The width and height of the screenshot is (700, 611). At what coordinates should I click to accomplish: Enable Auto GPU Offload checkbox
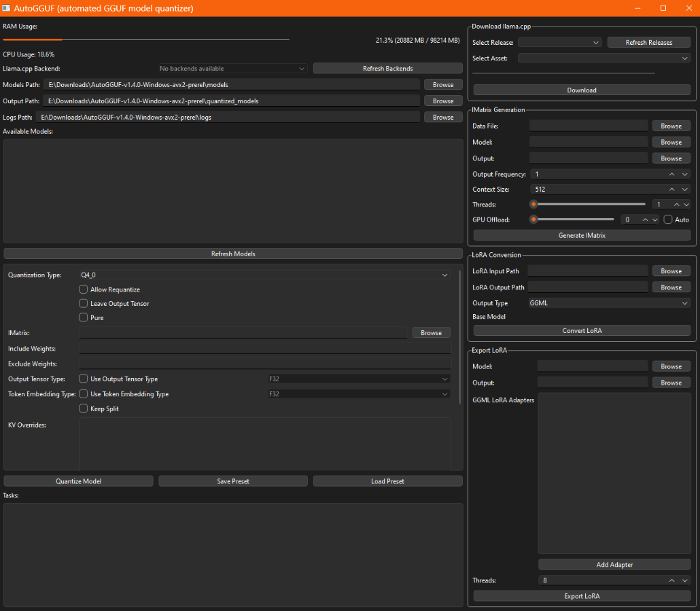point(668,219)
